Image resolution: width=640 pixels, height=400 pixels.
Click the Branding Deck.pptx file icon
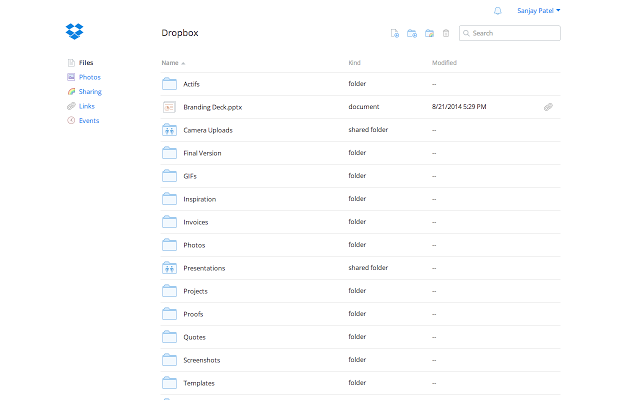(169, 107)
